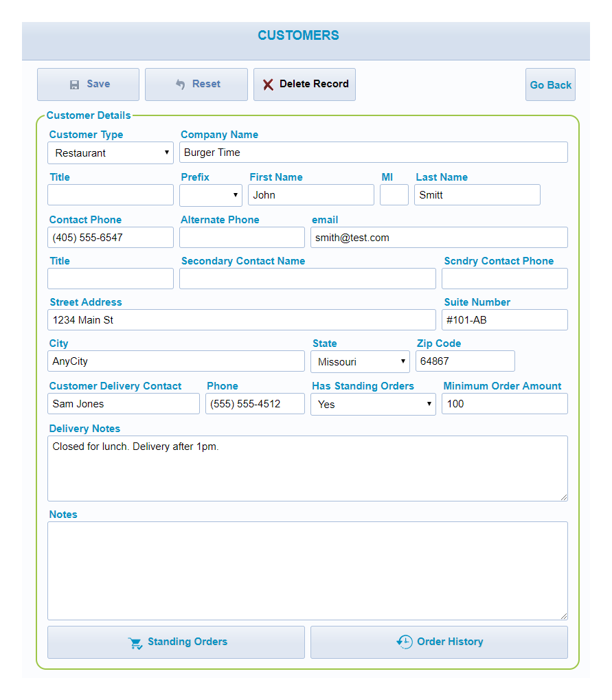The width and height of the screenshot is (612, 700).
Task: Click the email field
Action: click(439, 238)
